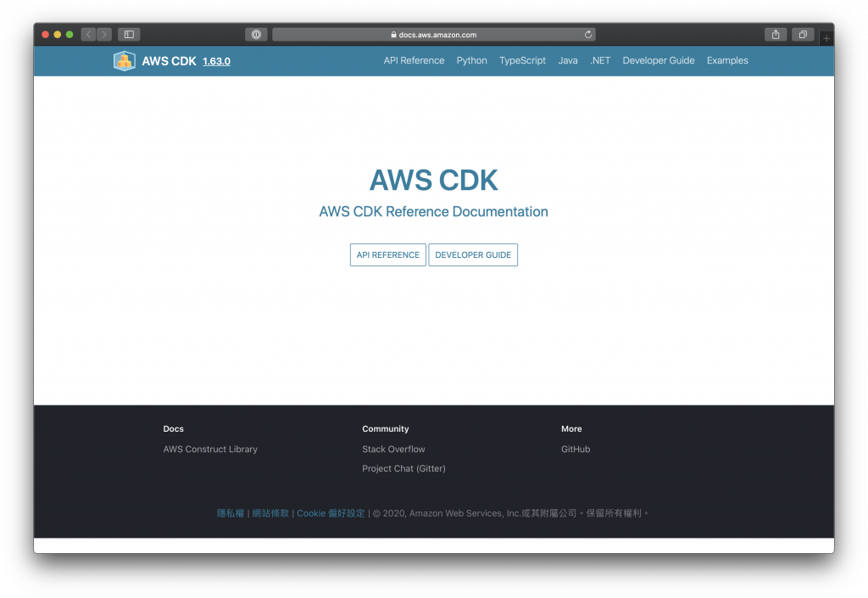Toggle the Safari sidebar button
Screen dimensions: 868x598
129,34
